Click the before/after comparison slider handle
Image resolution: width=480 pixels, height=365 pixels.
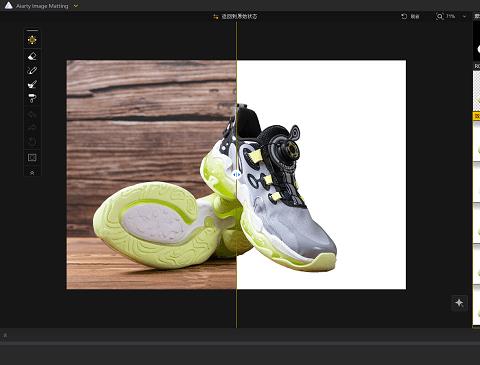pos(236,174)
